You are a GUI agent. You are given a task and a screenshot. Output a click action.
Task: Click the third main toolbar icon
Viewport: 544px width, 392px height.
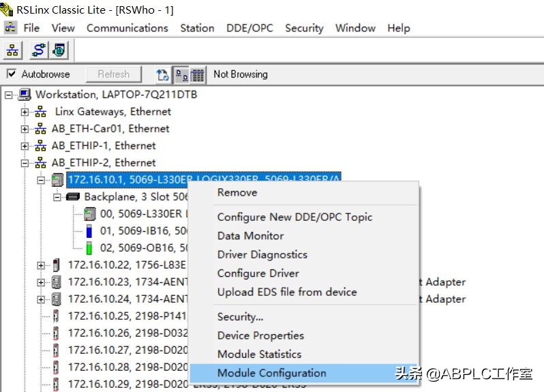[60, 50]
